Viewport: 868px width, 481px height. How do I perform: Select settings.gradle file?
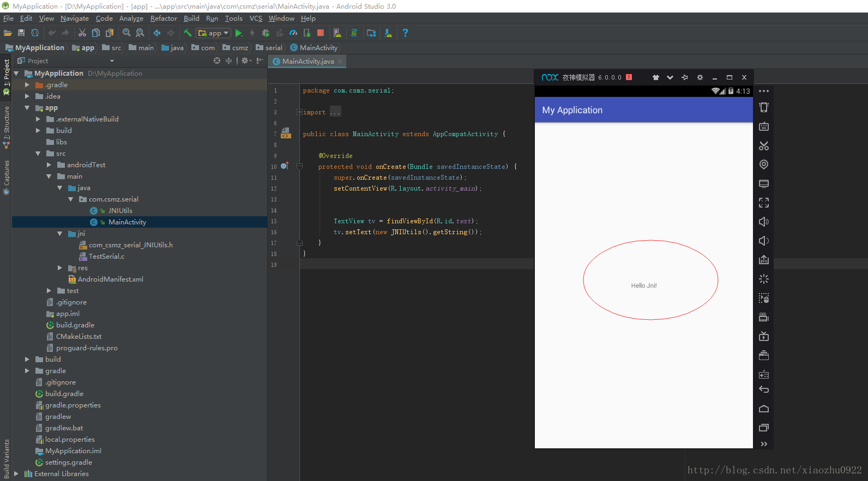[69, 462]
